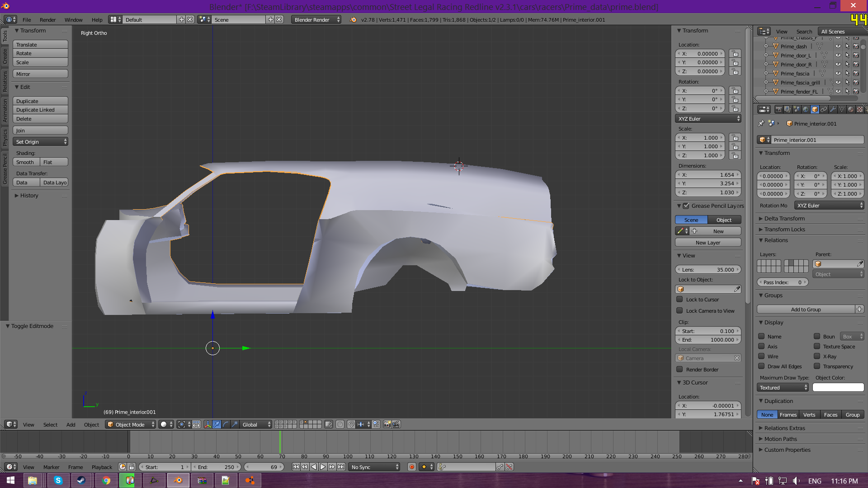868x488 pixels.
Task: Open the No Sync playback dropdown
Action: [374, 467]
